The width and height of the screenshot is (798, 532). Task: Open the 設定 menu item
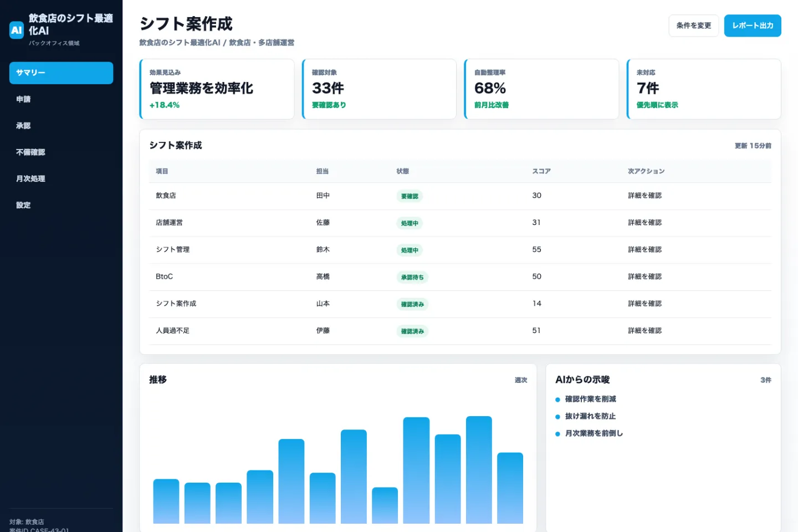61,205
